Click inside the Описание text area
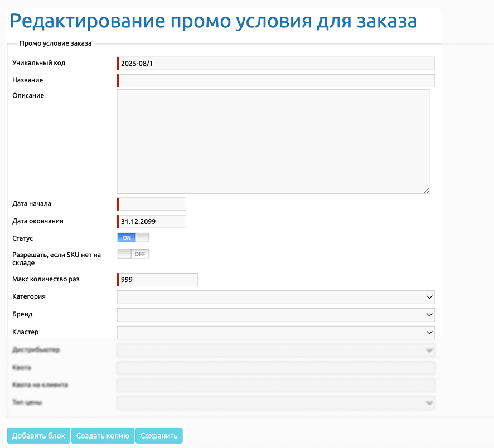Screen dimensions: 494x448 point(273,142)
